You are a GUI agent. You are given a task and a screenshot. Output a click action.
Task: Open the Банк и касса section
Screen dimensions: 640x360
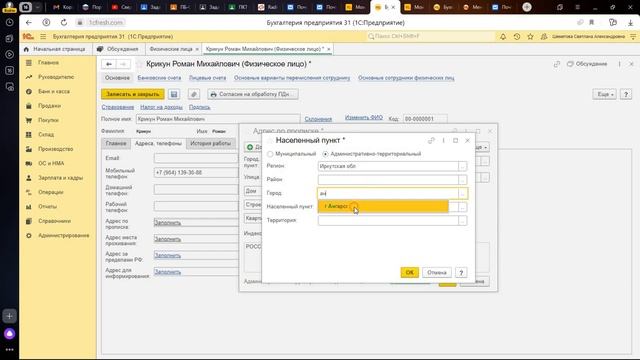pos(54,91)
